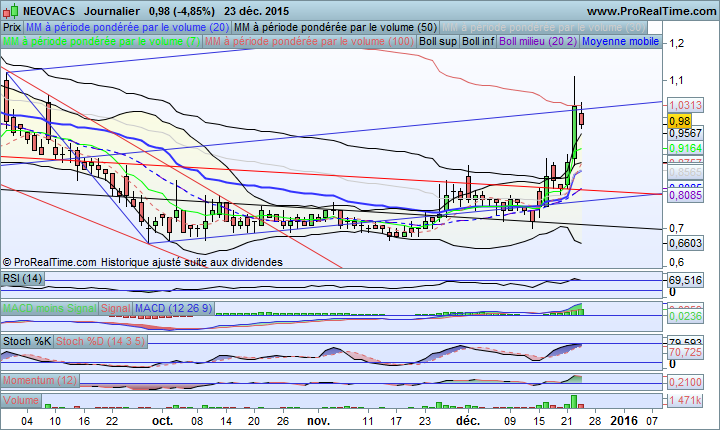Open the RSI (14) indicator label

22,278
